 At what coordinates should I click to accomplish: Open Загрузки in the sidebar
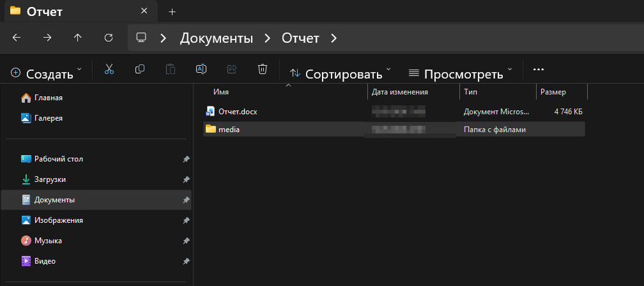pos(96,179)
